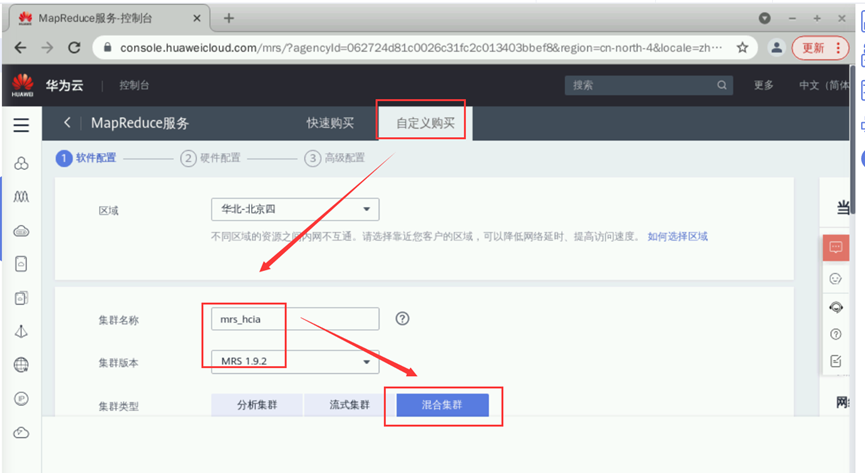Viewport: 865px width, 473px height.
Task: Choose the 分析集群 cluster type
Action: point(257,405)
